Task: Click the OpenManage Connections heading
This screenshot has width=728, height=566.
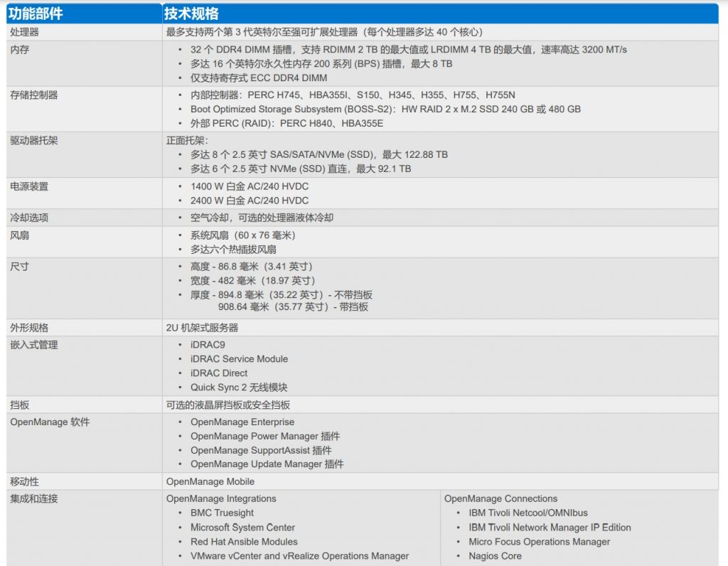Action: point(501,498)
